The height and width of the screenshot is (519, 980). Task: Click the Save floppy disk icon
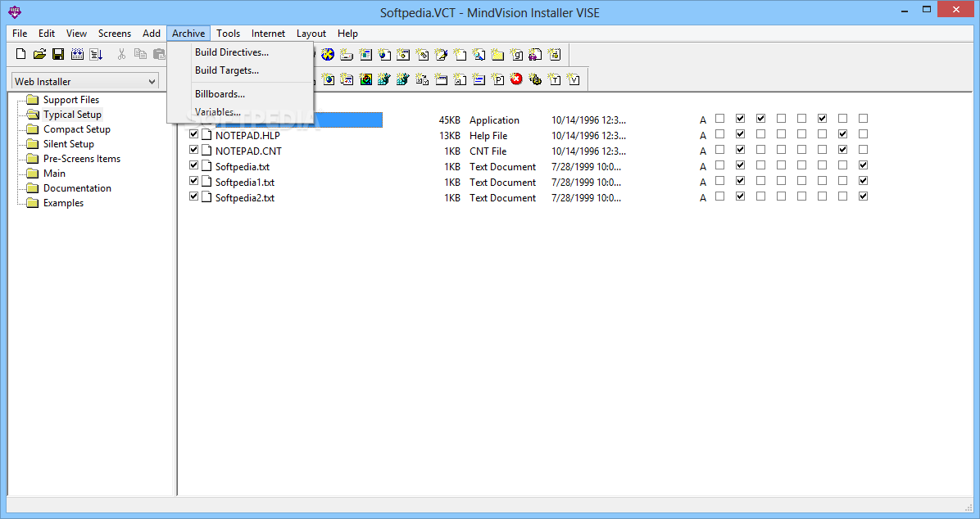point(58,54)
